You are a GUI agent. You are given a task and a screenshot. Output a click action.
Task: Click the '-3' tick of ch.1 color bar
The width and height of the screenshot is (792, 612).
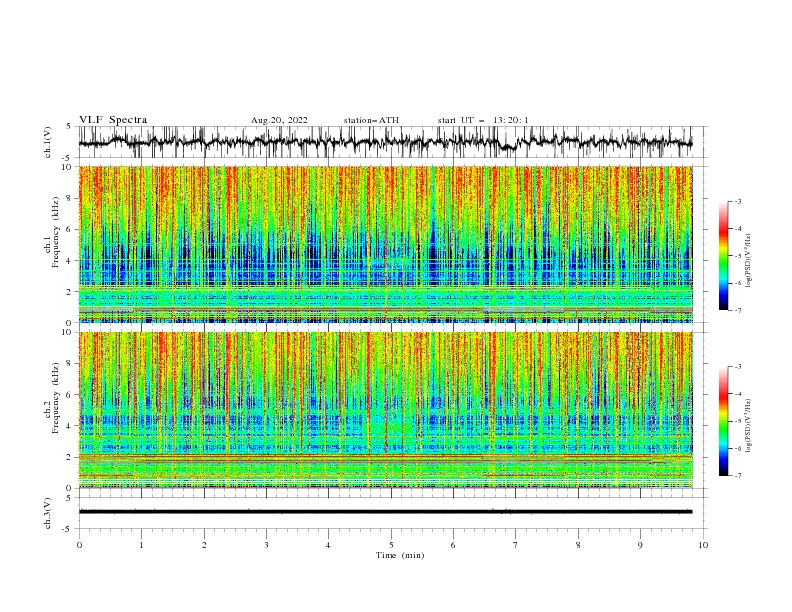click(737, 201)
